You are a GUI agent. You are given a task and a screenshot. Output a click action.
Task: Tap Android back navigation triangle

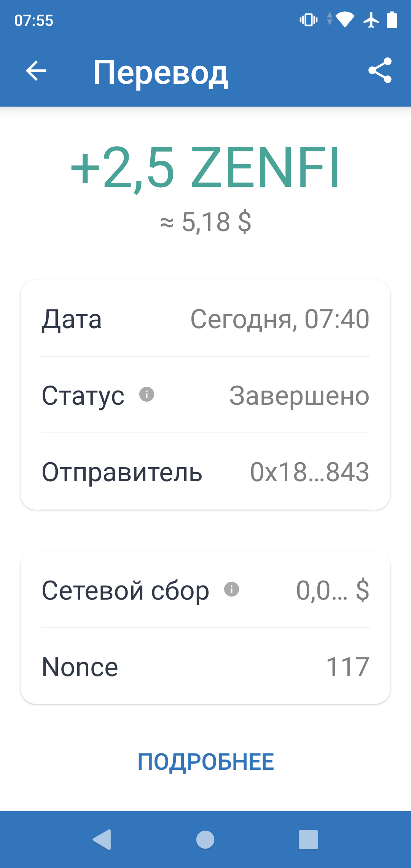pos(102,839)
